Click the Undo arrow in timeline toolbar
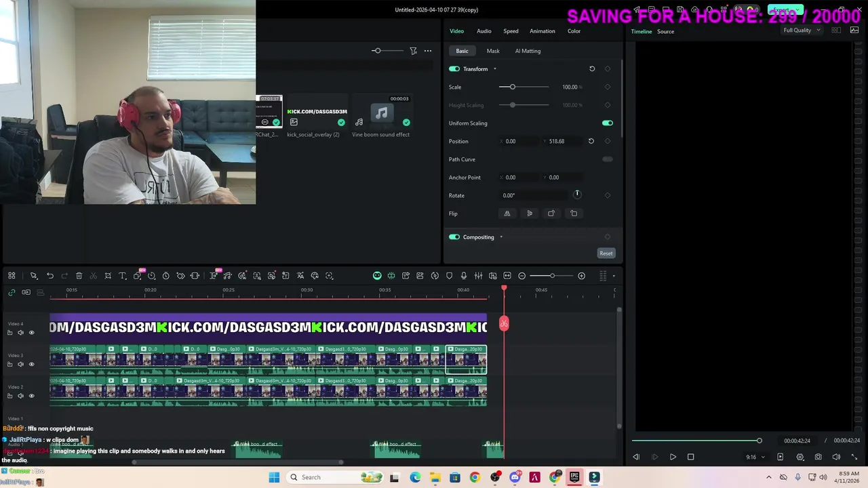 (x=50, y=276)
